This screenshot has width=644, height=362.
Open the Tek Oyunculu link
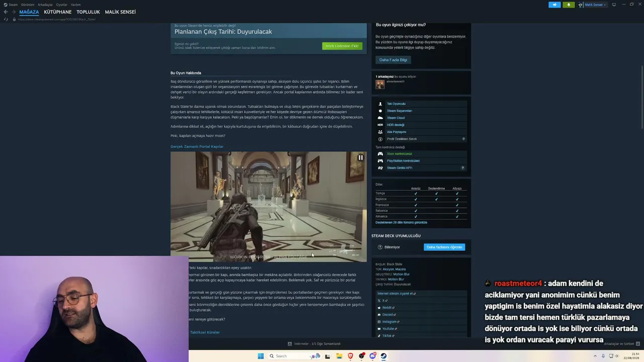click(x=396, y=104)
